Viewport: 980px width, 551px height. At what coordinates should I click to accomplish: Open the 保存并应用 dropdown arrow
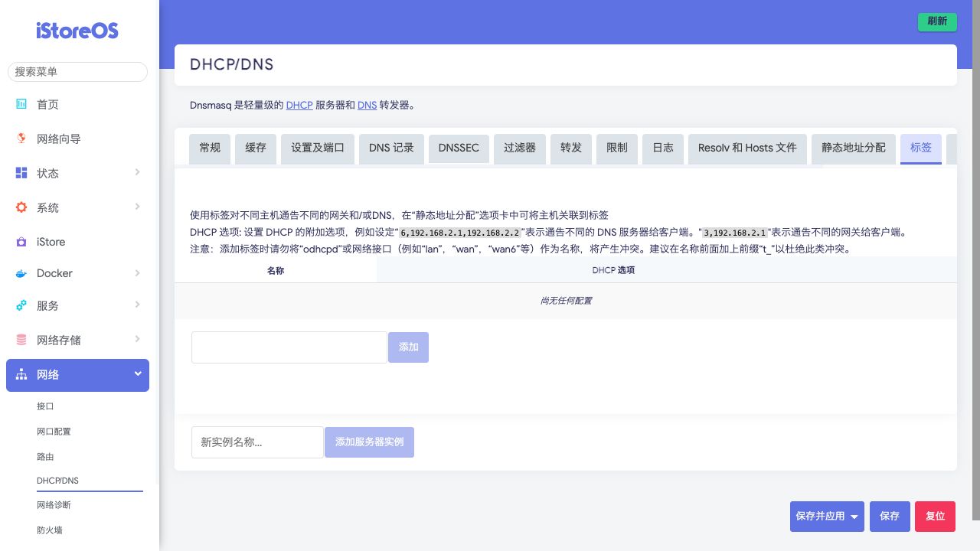coord(854,517)
